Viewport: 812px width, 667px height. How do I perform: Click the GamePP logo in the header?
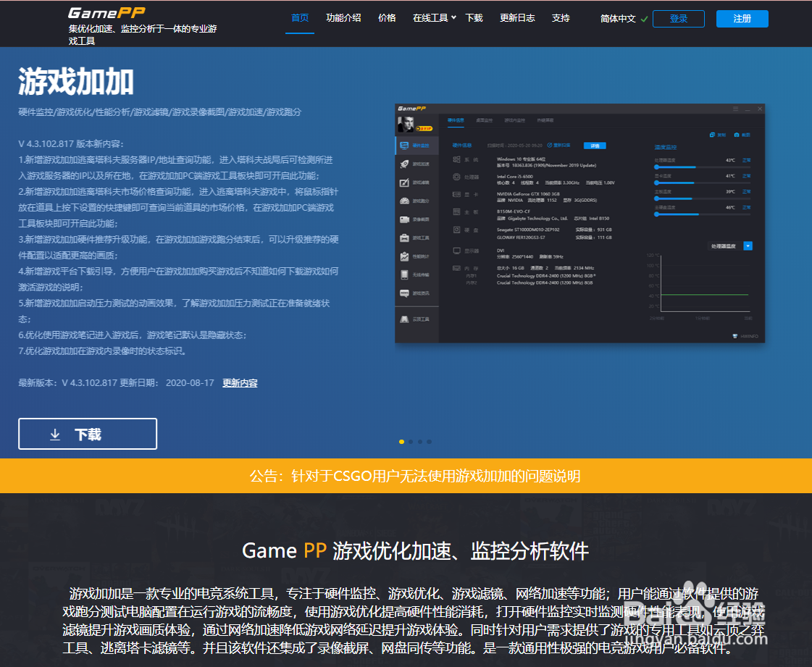(x=106, y=12)
